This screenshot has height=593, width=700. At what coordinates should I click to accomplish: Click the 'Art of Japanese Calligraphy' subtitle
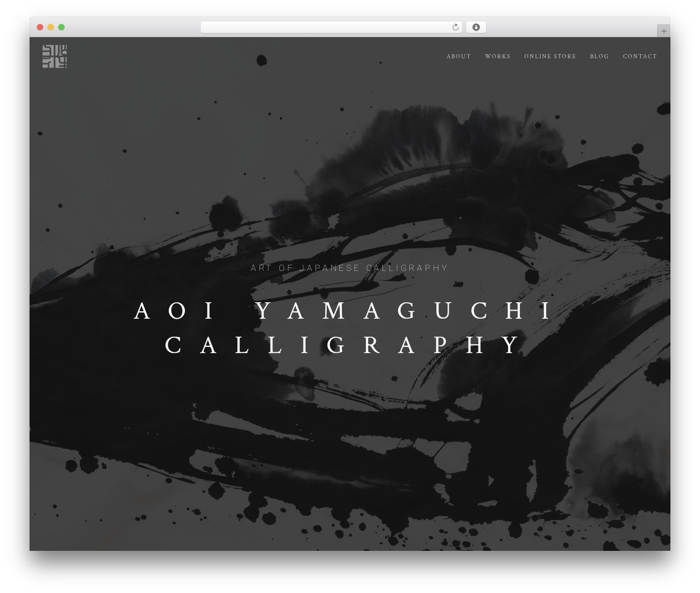click(x=349, y=268)
